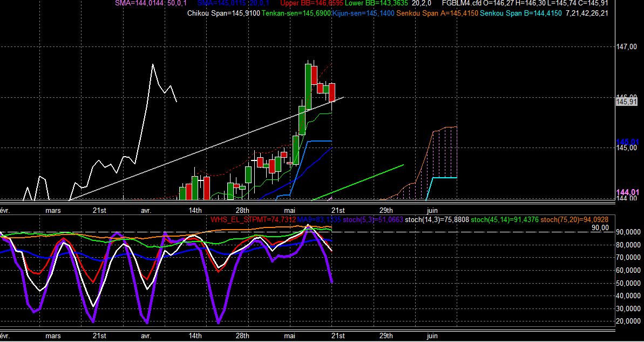Select the Senkou Span A=145,4150 label
The height and width of the screenshot is (342, 644).
[x=437, y=13]
